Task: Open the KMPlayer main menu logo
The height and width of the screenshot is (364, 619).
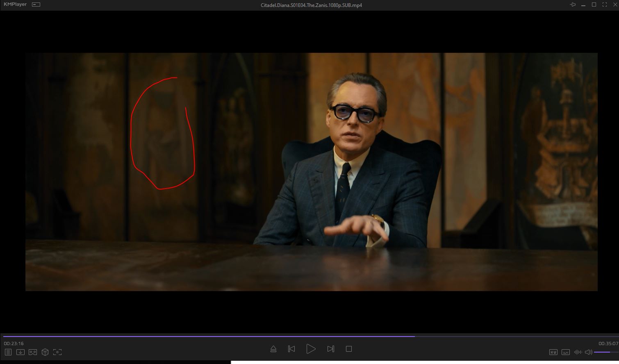Action: coord(15,5)
